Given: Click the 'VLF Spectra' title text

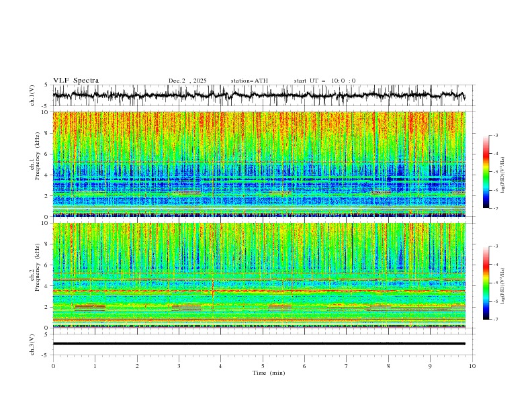Looking at the screenshot, I should point(76,81).
